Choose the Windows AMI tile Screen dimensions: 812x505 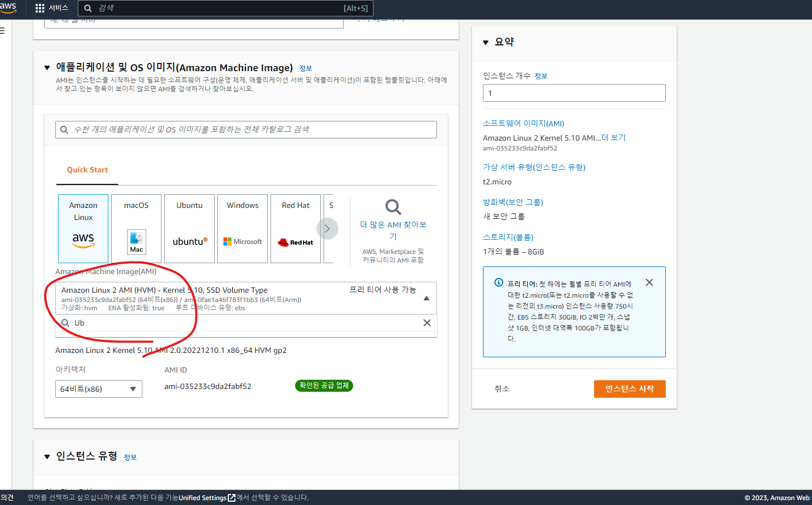(x=243, y=229)
